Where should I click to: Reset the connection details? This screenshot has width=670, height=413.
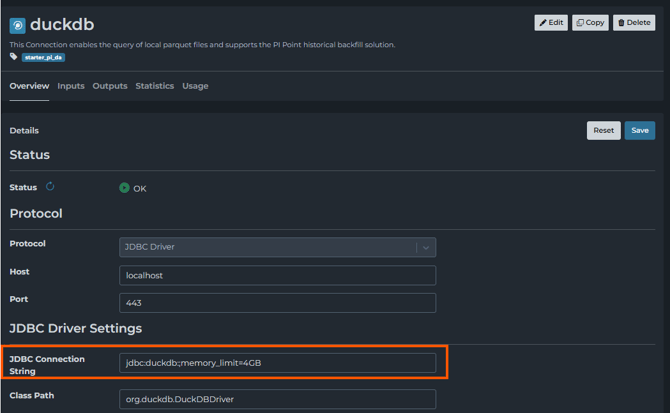(603, 130)
